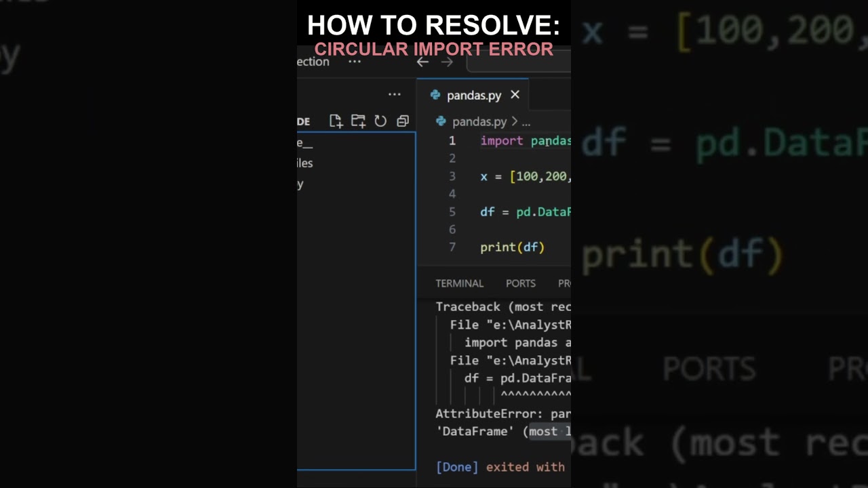
Task: Go back with the left arrow
Action: tap(422, 62)
